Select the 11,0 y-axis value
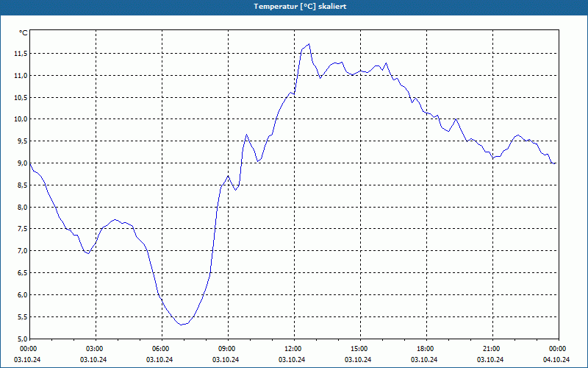Viewport: 588px width, 368px height. 21,76
